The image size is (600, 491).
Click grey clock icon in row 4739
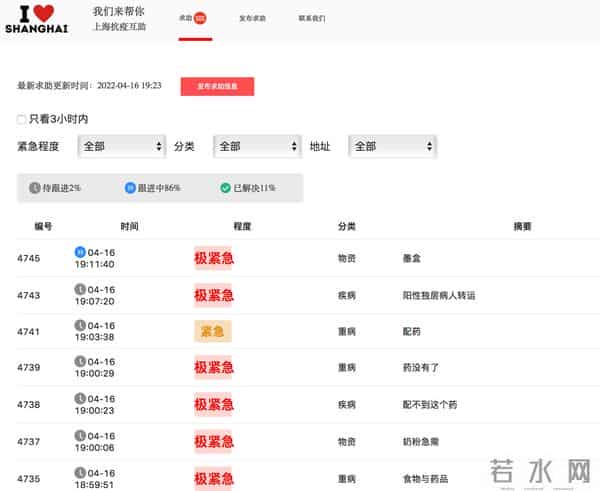[x=80, y=361]
